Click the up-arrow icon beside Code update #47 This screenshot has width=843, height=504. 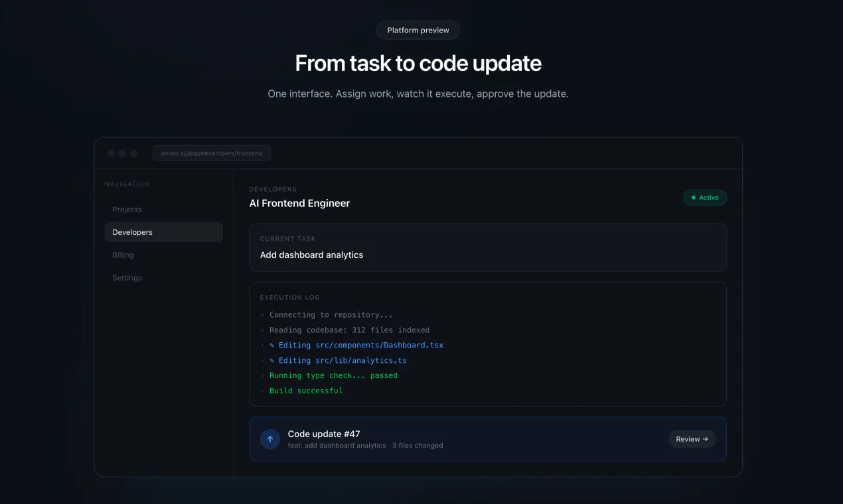click(269, 439)
